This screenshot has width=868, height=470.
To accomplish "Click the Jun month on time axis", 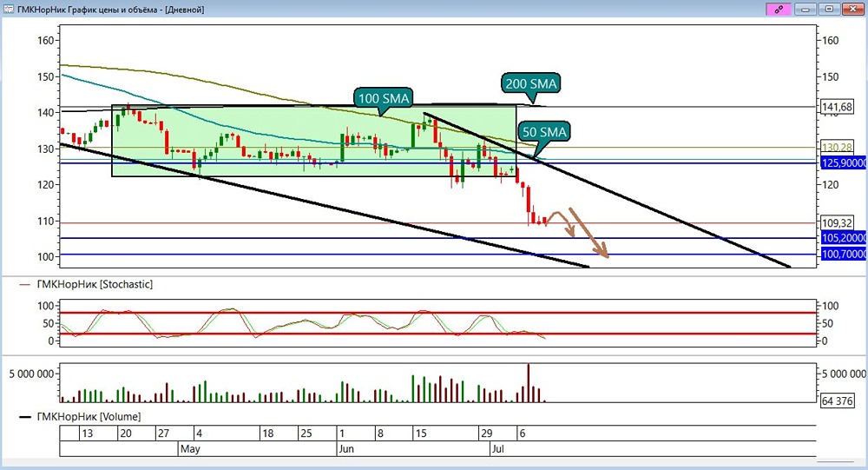I will [346, 449].
